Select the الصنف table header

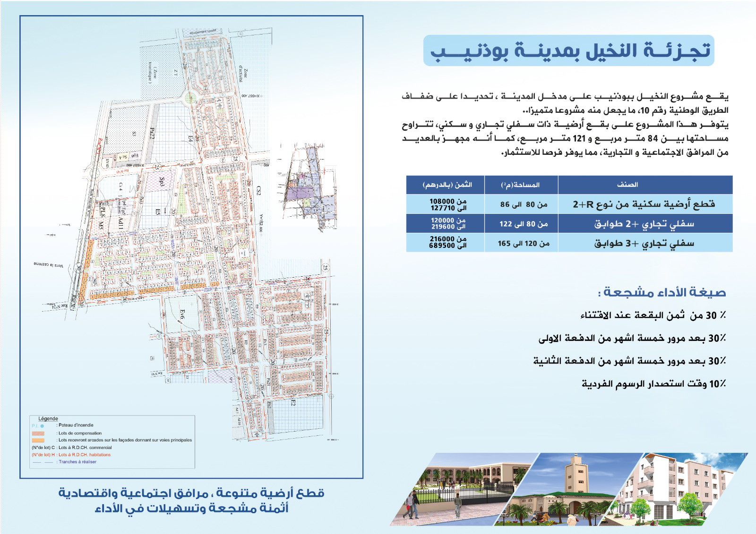click(645, 185)
